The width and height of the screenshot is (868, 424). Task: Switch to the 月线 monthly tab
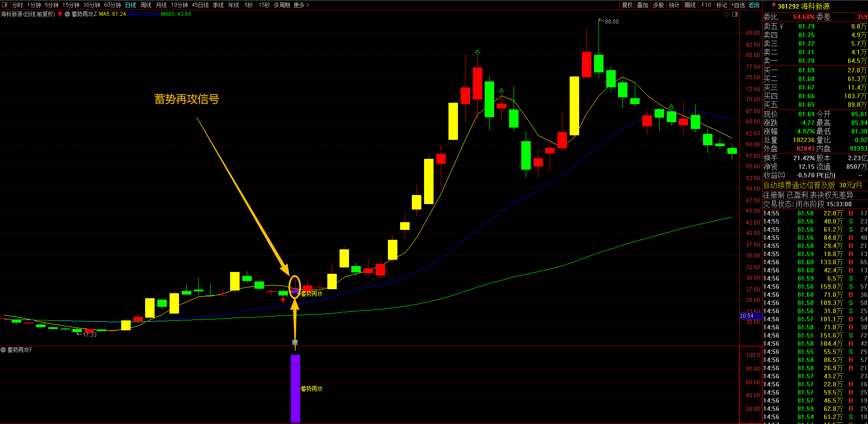[161, 5]
